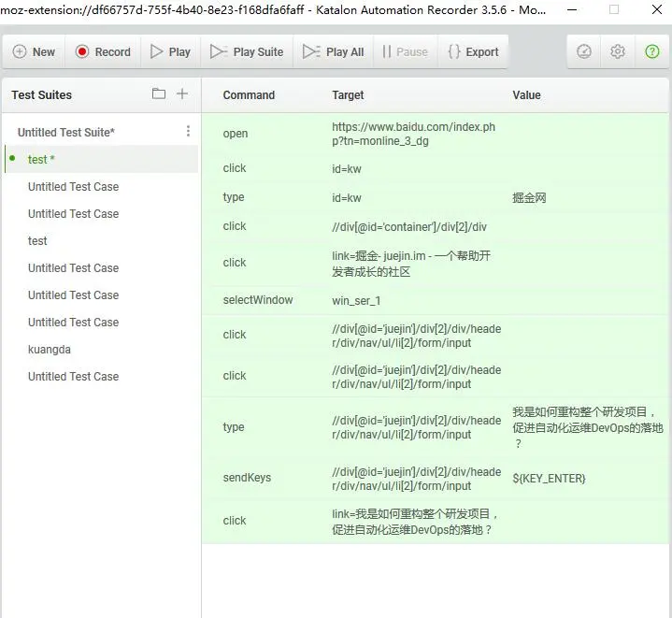Open the green help question mark
The width and height of the screenshot is (672, 618).
pos(651,51)
